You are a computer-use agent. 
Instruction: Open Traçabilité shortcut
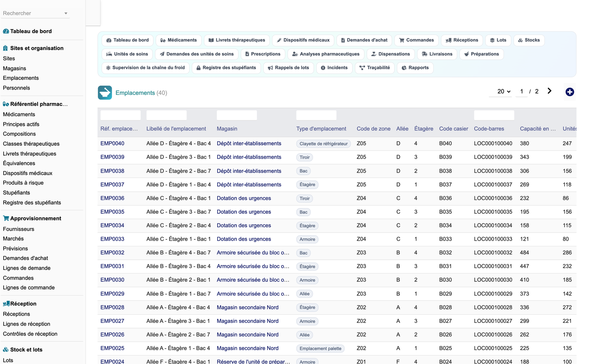[375, 68]
